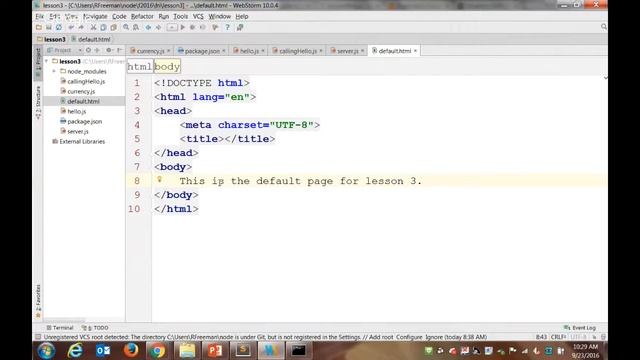
Task: Open Firefox from the taskbar
Action: coord(131,350)
